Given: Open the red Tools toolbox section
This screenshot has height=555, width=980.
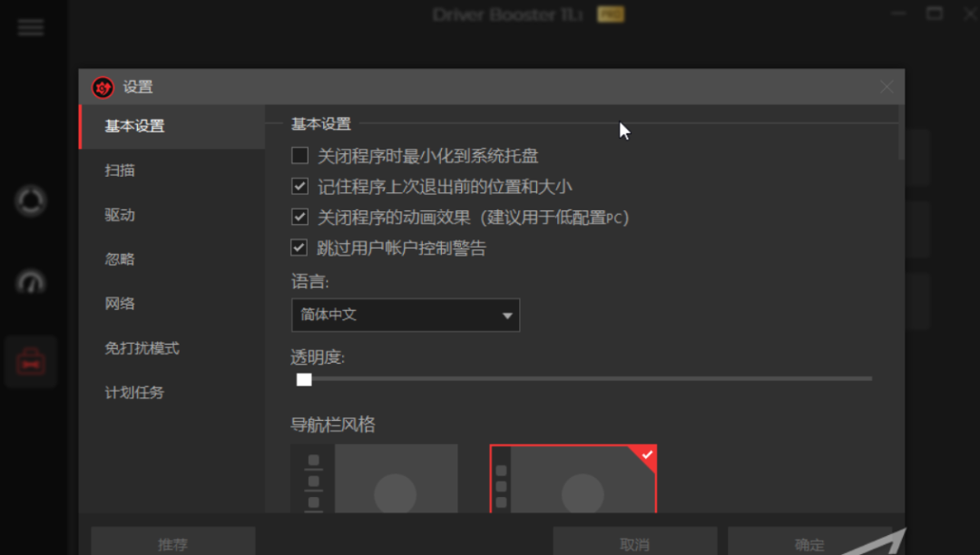Looking at the screenshot, I should [31, 362].
